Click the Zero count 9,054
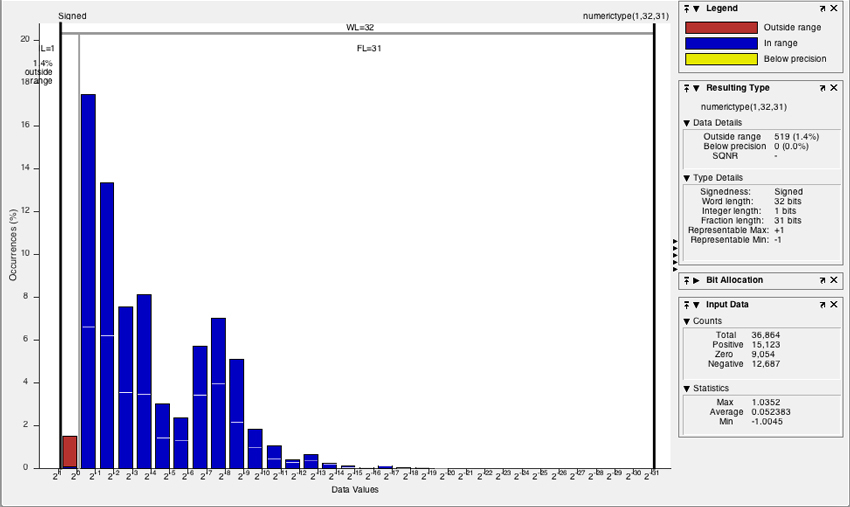The height and width of the screenshot is (507, 850). click(763, 355)
